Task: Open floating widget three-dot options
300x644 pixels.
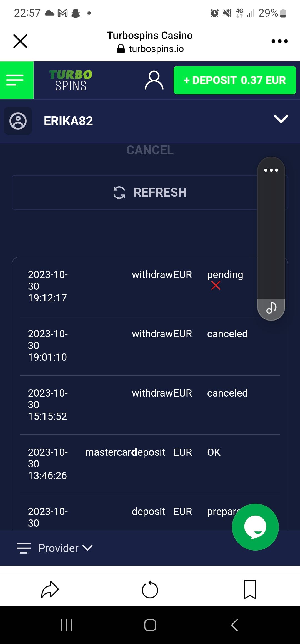Action: point(271,170)
